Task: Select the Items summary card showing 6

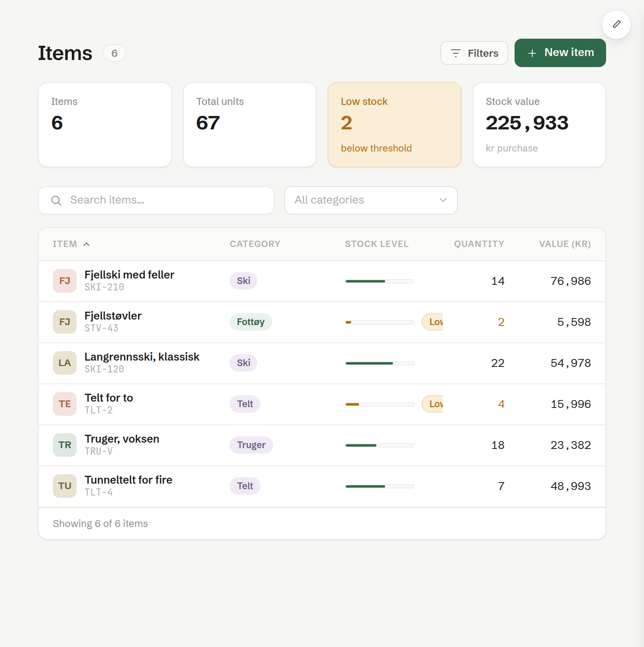Action: tap(105, 125)
